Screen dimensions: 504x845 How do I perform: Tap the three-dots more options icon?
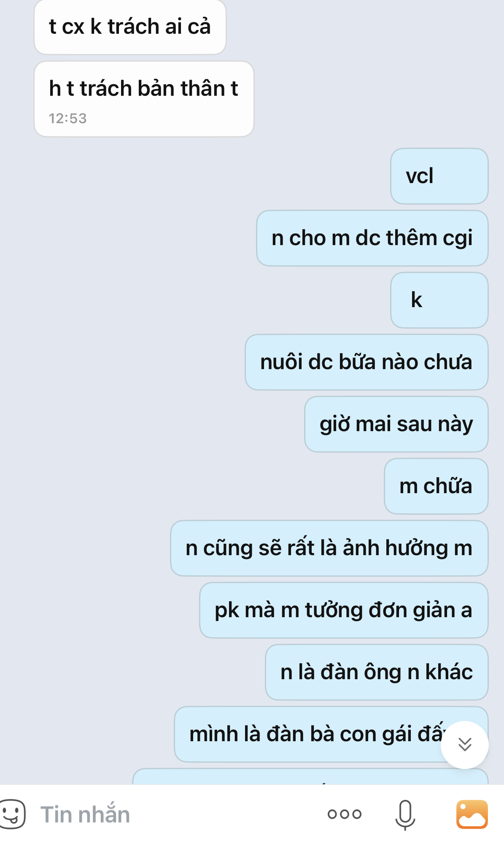coord(345,814)
